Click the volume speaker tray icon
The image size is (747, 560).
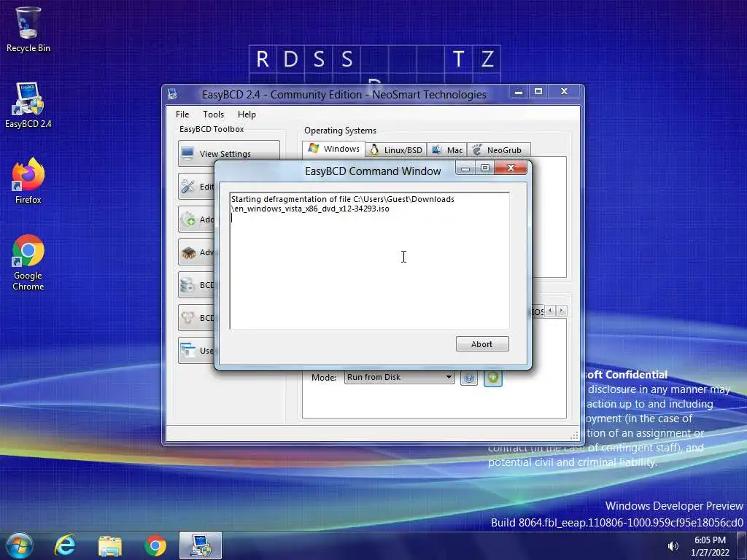click(x=673, y=546)
